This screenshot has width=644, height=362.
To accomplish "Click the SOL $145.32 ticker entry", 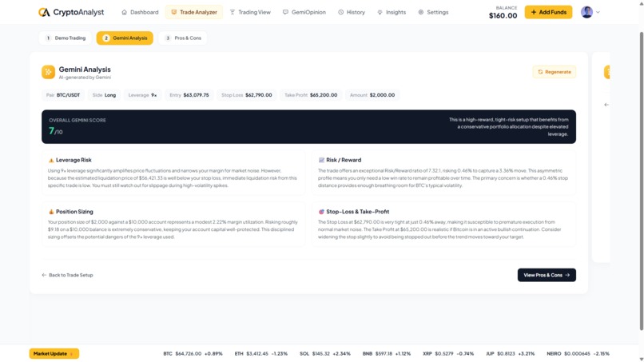I will [x=325, y=353].
